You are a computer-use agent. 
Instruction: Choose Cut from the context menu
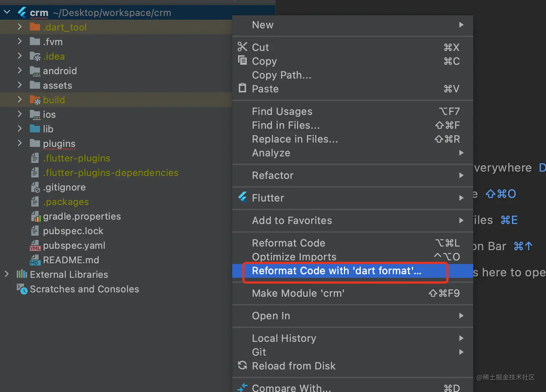point(352,47)
